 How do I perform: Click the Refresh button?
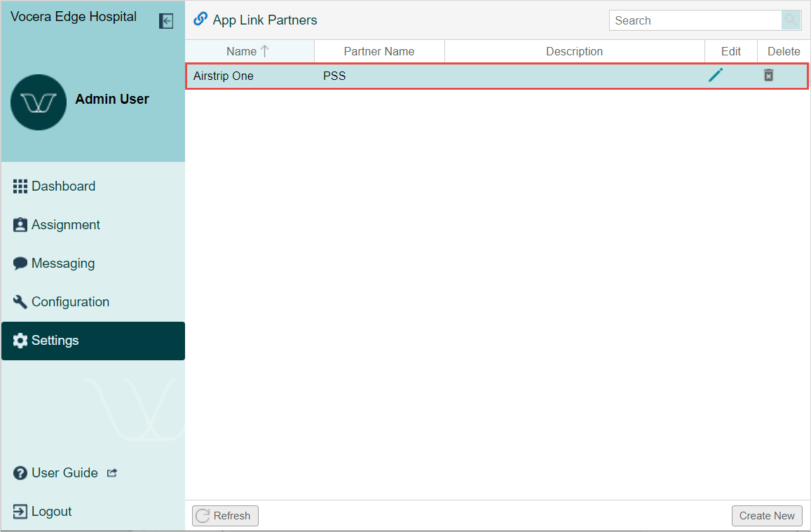tap(225, 515)
